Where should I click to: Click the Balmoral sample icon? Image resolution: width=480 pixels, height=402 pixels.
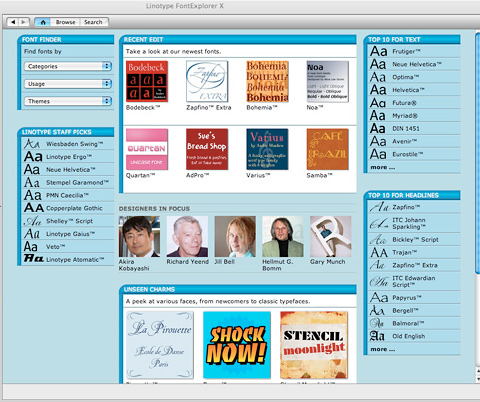377,323
